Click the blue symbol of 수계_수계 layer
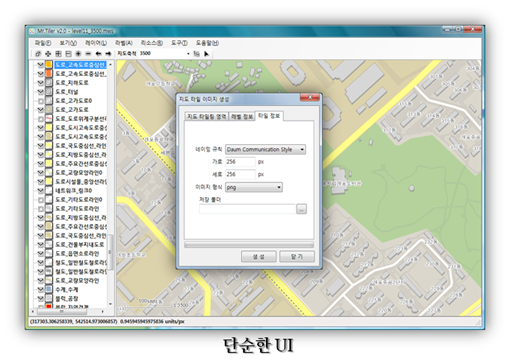Screen dimensions: 510x362 coord(49,289)
